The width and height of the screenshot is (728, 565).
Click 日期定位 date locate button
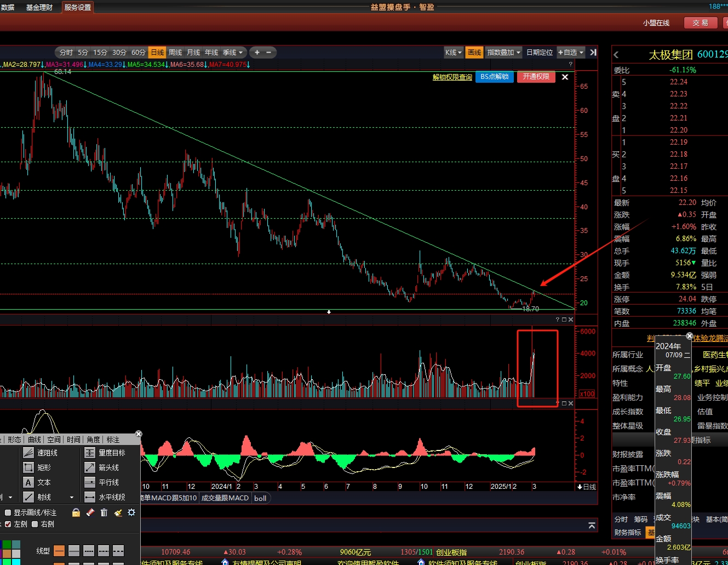tap(540, 53)
